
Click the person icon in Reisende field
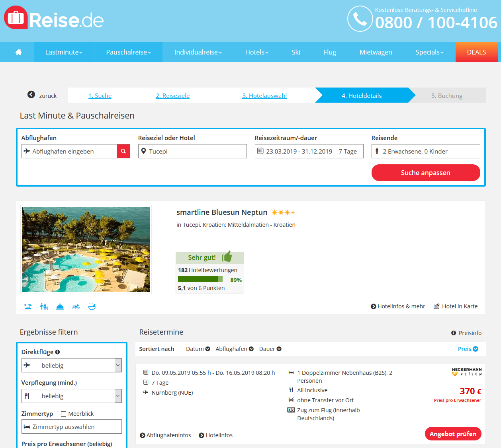(x=377, y=151)
